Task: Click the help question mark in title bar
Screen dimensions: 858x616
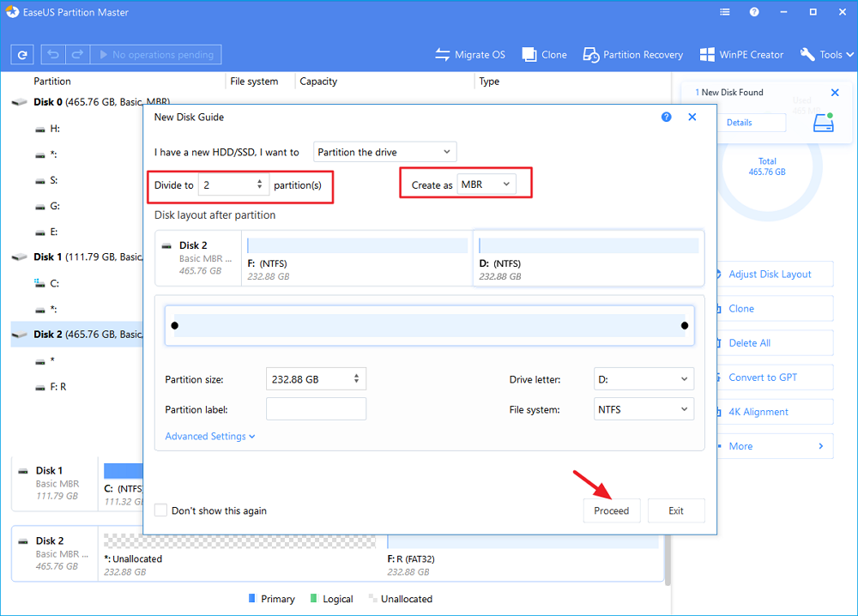Action: pos(754,12)
